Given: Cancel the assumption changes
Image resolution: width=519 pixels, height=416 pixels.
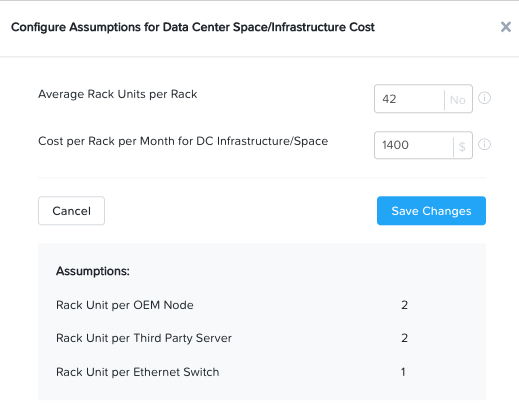Looking at the screenshot, I should [x=71, y=211].
